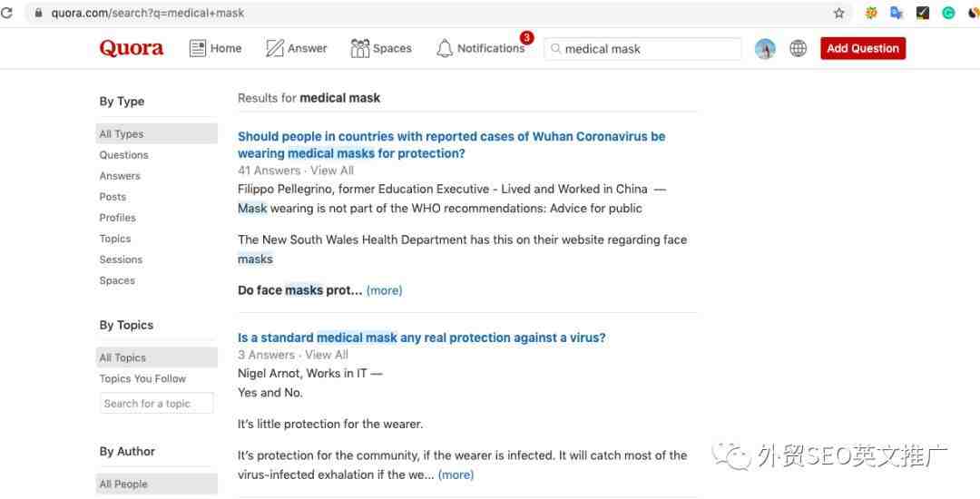Select the All People author filter
This screenshot has height=499, width=980.
[x=156, y=484]
